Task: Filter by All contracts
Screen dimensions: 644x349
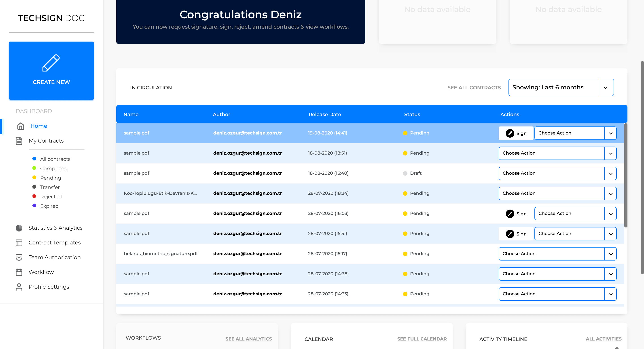Action: 55,159
